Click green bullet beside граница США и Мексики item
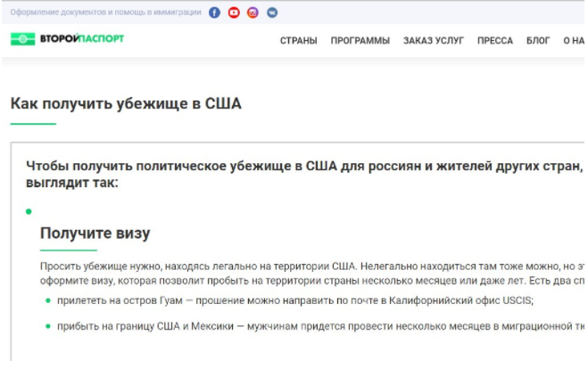588x369 pixels. click(x=48, y=327)
